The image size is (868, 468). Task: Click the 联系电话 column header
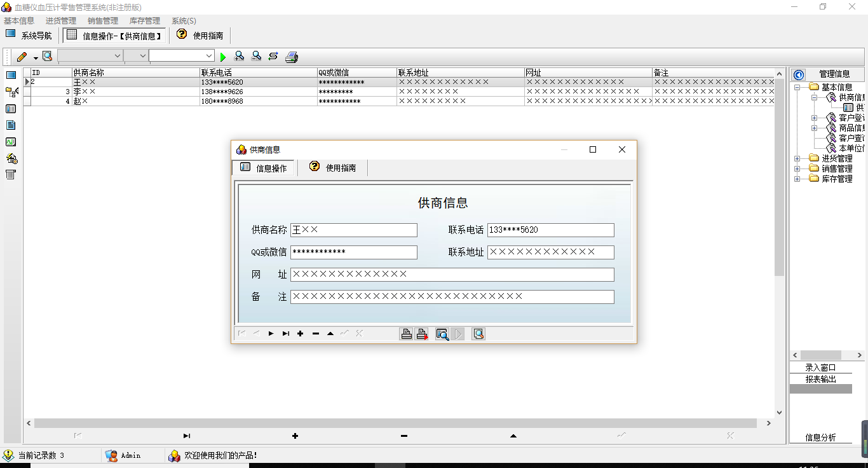point(258,73)
